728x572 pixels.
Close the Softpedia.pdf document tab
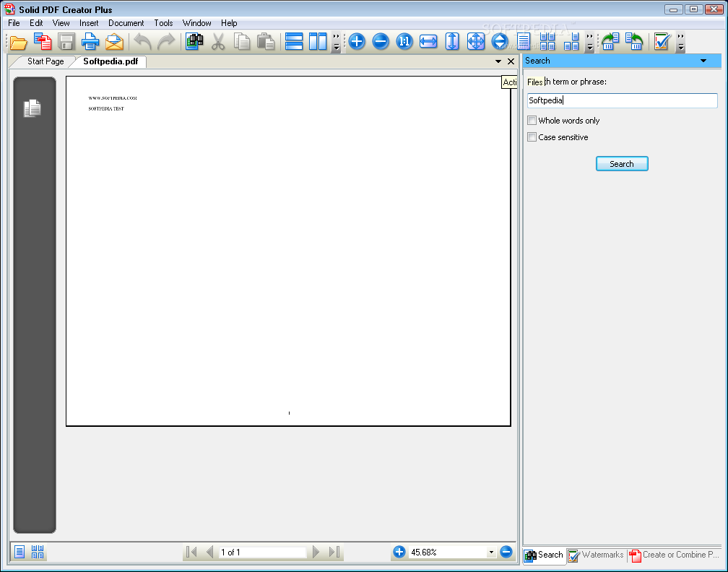click(511, 61)
